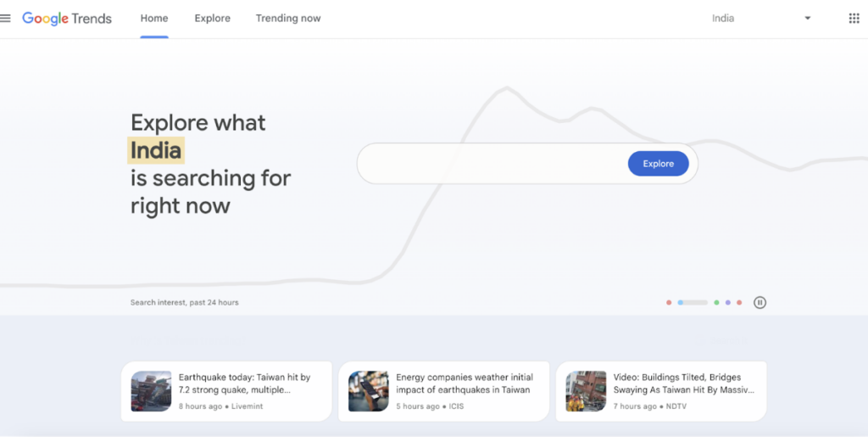Click the blue Explore button
Screen dimensions: 868x437
coord(658,164)
